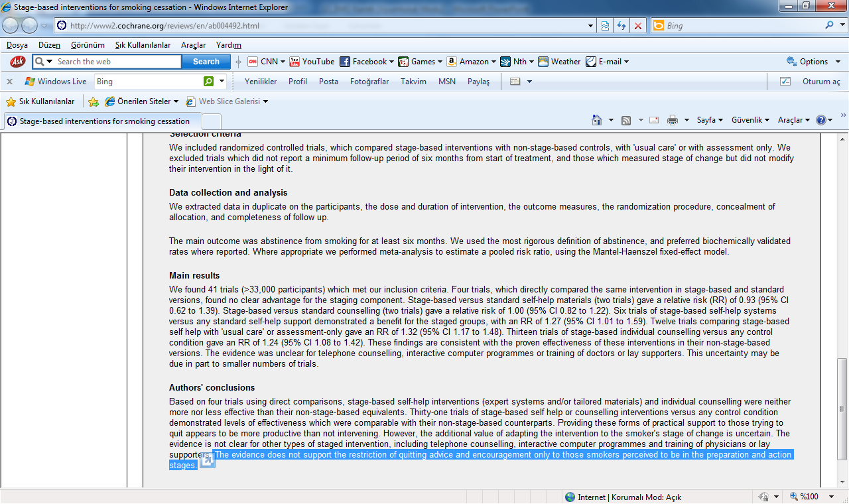Click the browser Back button

click(11, 25)
